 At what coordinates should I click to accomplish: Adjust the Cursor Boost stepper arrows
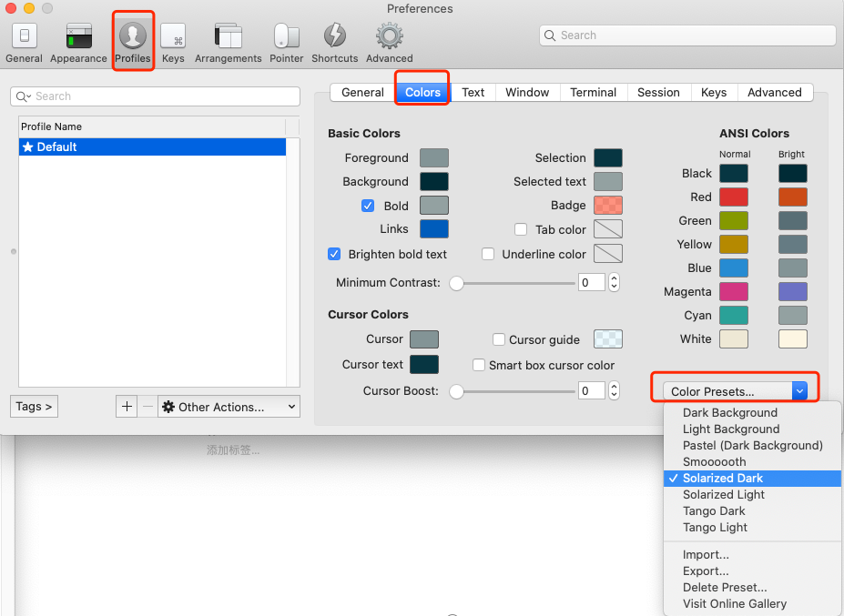(615, 390)
